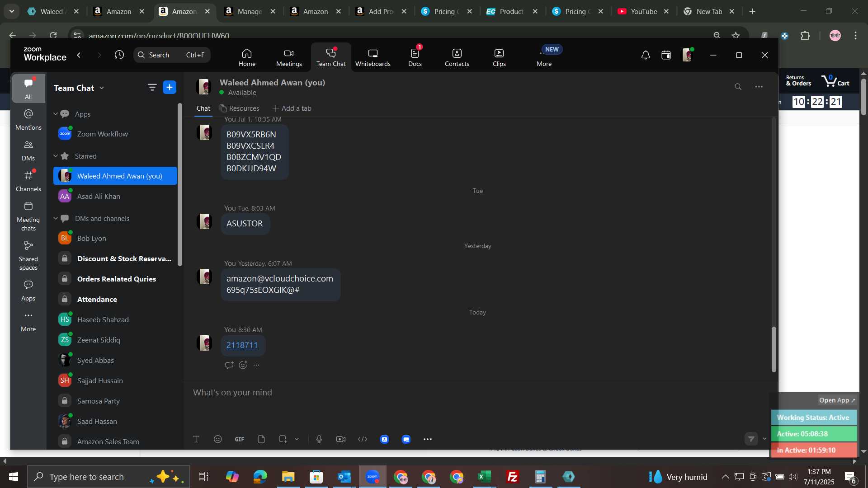
Task: Open a new Chrome tab
Action: tap(752, 12)
